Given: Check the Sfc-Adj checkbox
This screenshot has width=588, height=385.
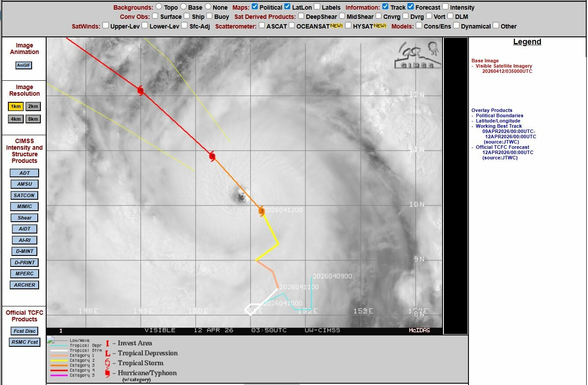Looking at the screenshot, I should (x=185, y=25).
